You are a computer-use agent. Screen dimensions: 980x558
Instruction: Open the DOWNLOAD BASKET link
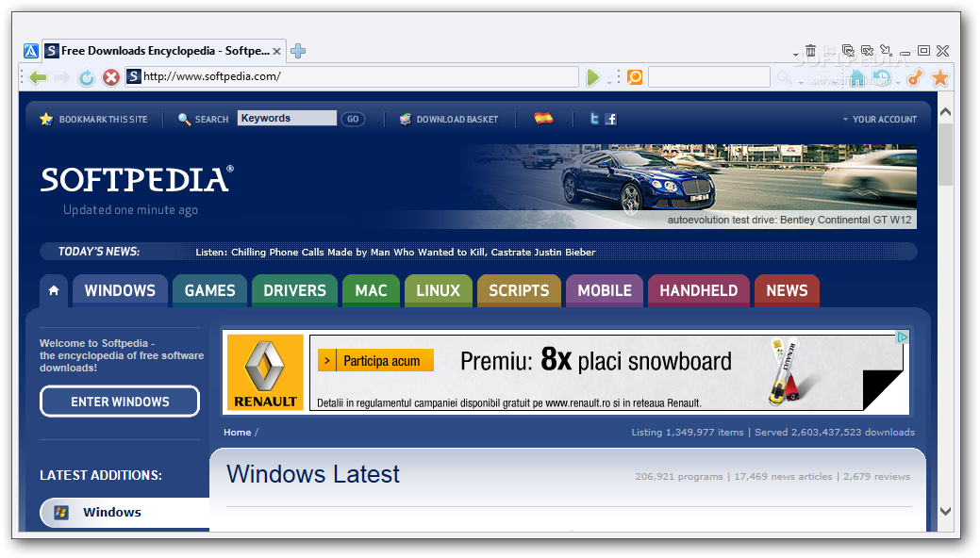[449, 120]
